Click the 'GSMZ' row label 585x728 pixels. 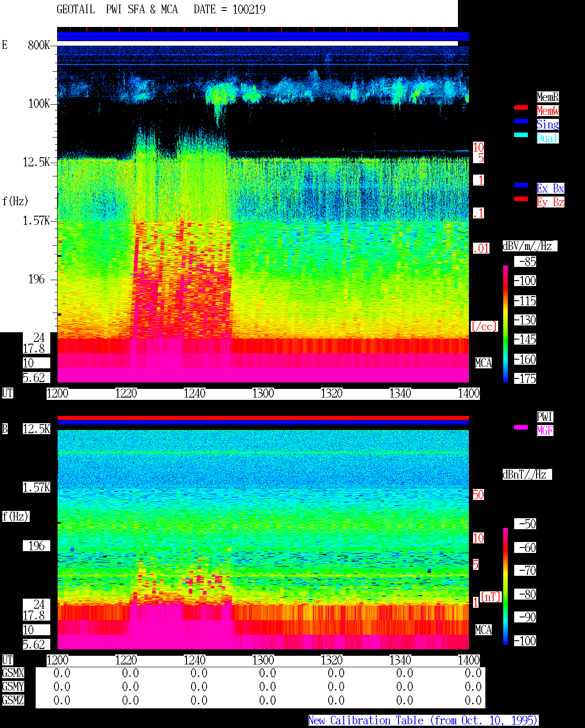coord(13,700)
